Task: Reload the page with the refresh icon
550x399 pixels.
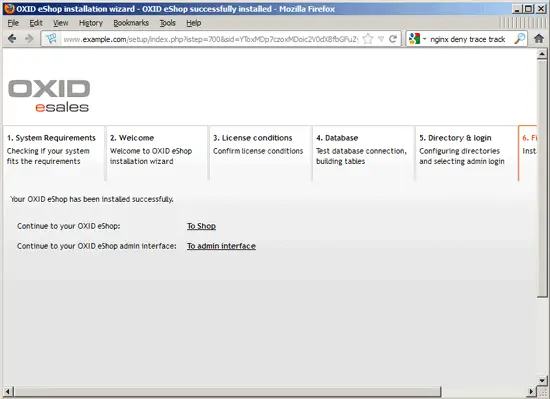Action: (393, 39)
